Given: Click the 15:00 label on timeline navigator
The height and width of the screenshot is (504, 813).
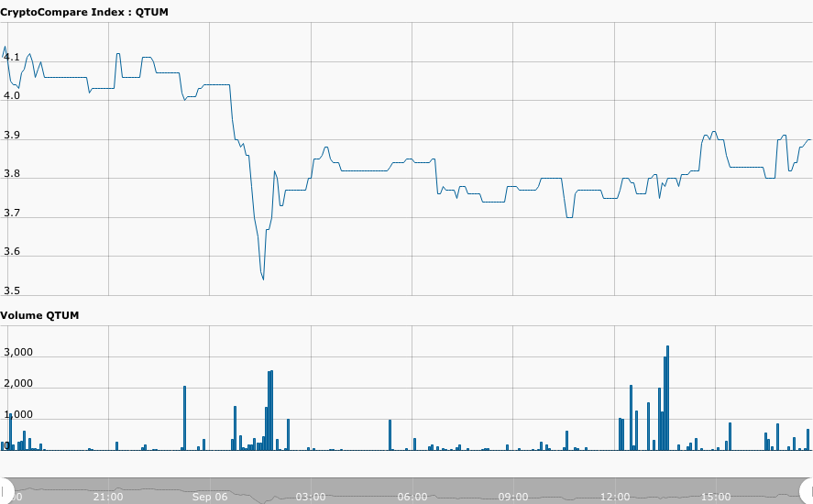Looking at the screenshot, I should (716, 497).
